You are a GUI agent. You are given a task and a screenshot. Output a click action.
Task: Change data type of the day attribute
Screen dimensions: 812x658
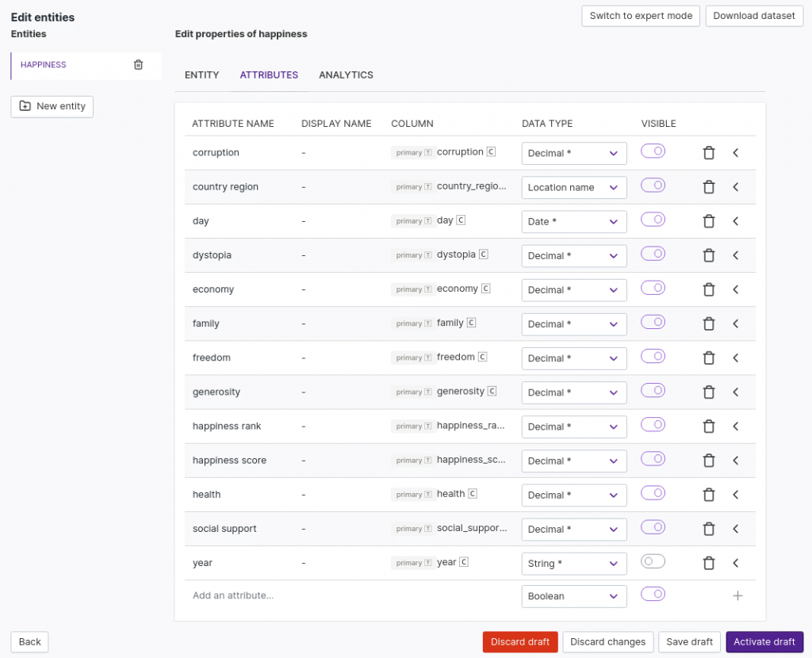pos(573,222)
